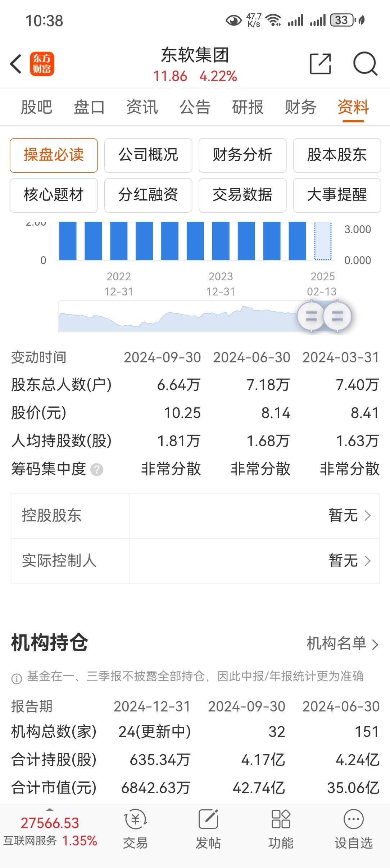Viewport: 390px width, 868px height.
Task: Switch to the 公告 tab
Action: click(x=195, y=107)
